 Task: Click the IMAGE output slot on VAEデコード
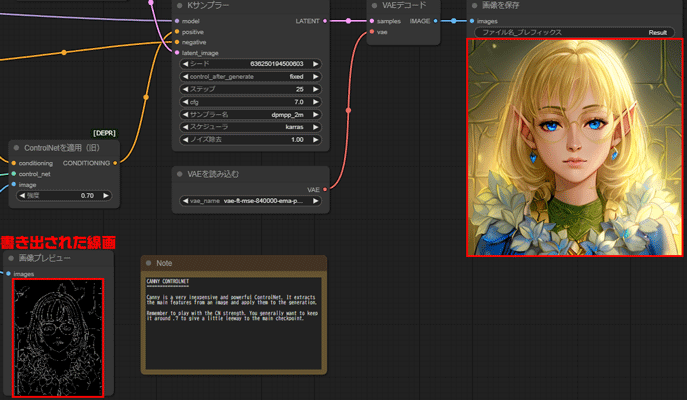[435, 21]
